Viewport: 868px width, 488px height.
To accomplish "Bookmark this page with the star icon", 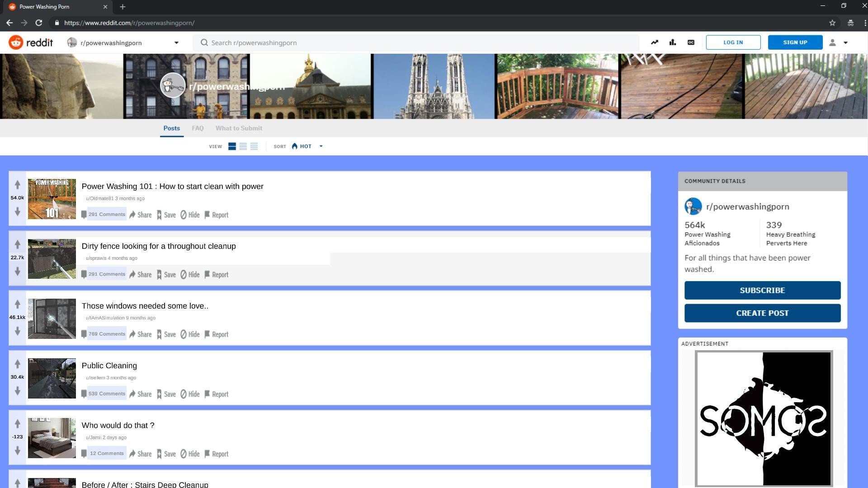I will click(x=832, y=23).
